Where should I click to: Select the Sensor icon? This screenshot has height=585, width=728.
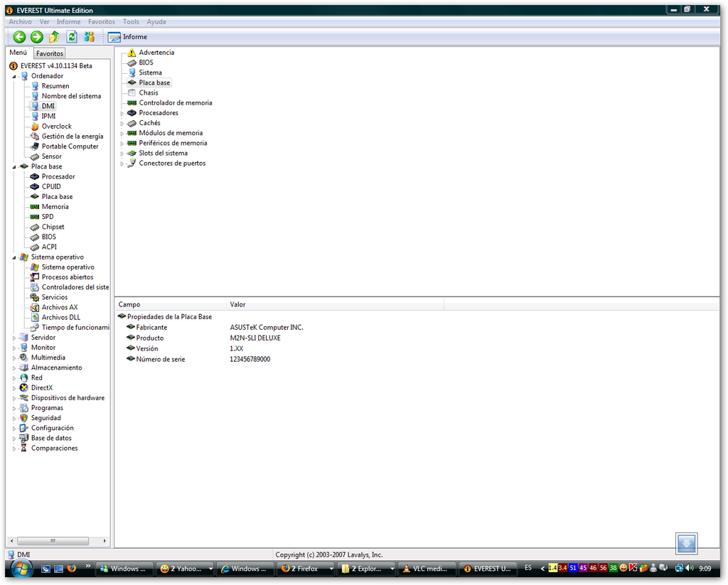coord(35,156)
